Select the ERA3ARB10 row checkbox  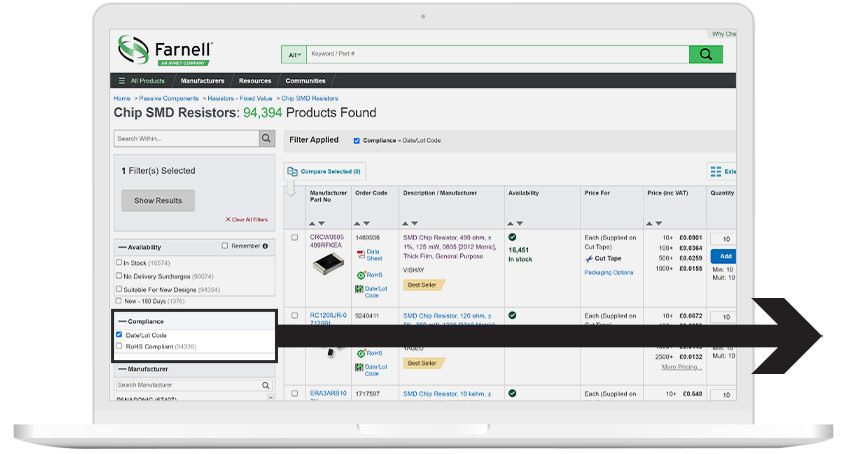(294, 394)
